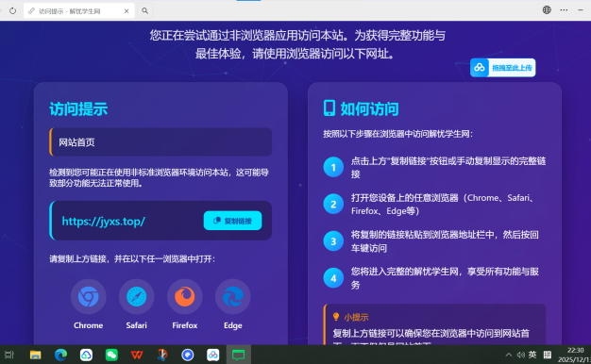591x364 pixels.
Task: Close the 访问提示 tab
Action: (127, 11)
